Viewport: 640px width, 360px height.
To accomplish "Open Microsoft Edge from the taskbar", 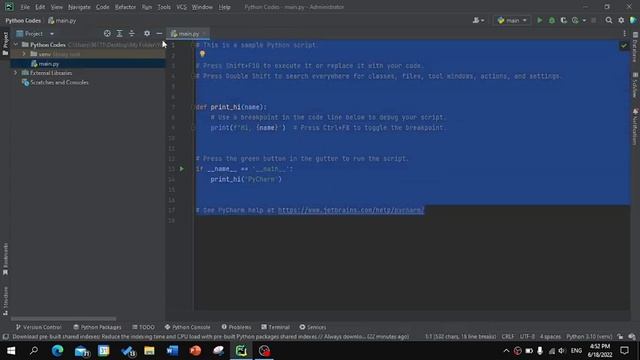I will pyautogui.click(x=57, y=351).
